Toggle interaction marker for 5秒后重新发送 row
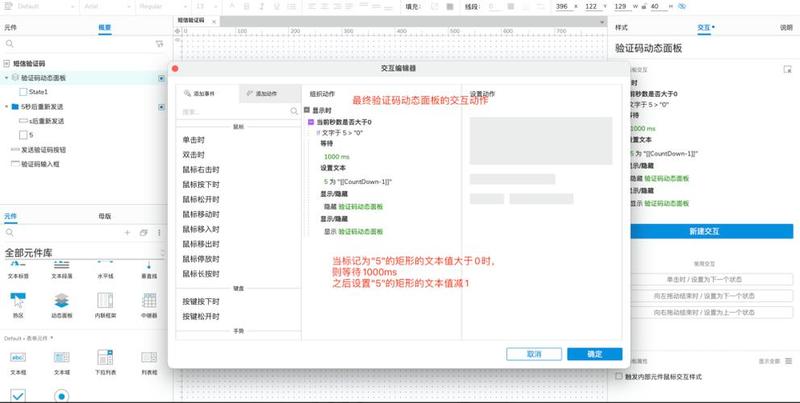 [161, 107]
